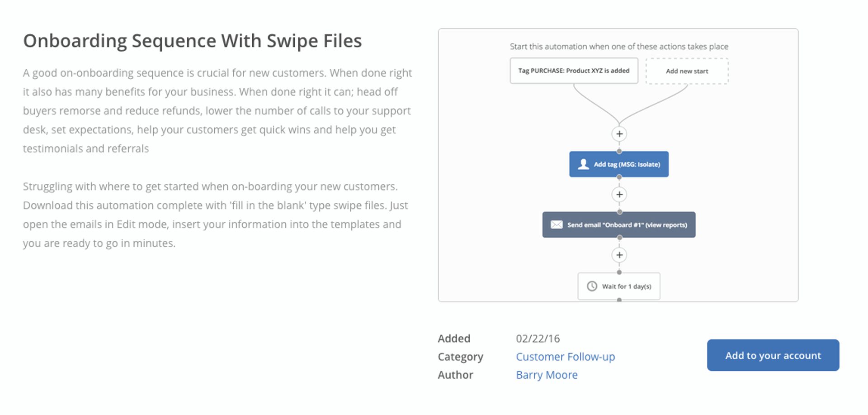
Task: Open author Barry Moore's link
Action: pyautogui.click(x=547, y=375)
